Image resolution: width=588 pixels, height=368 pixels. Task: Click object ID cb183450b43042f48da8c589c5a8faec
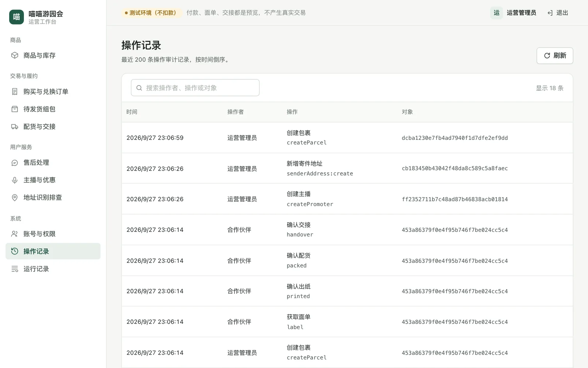click(455, 168)
